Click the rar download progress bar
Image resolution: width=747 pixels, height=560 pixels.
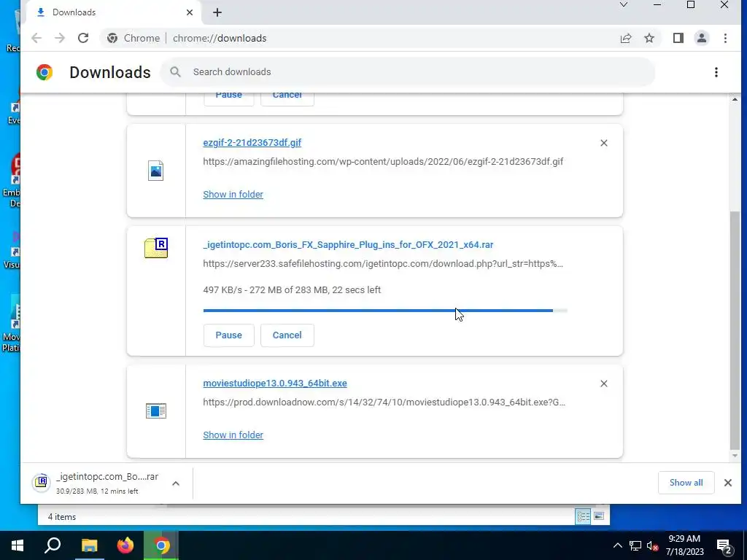pyautogui.click(x=385, y=311)
